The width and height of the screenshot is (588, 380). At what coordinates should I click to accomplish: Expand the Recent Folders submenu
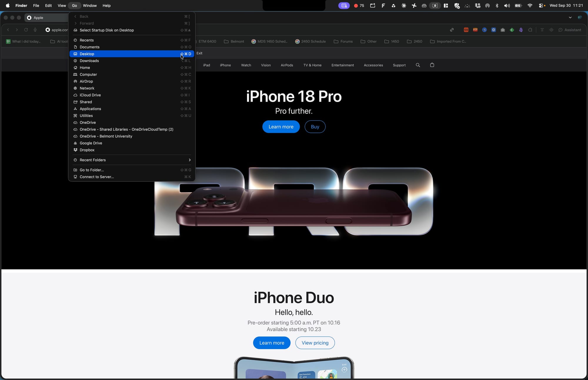tap(132, 160)
